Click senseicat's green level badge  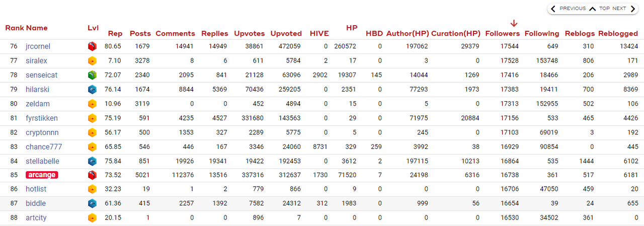point(92,75)
